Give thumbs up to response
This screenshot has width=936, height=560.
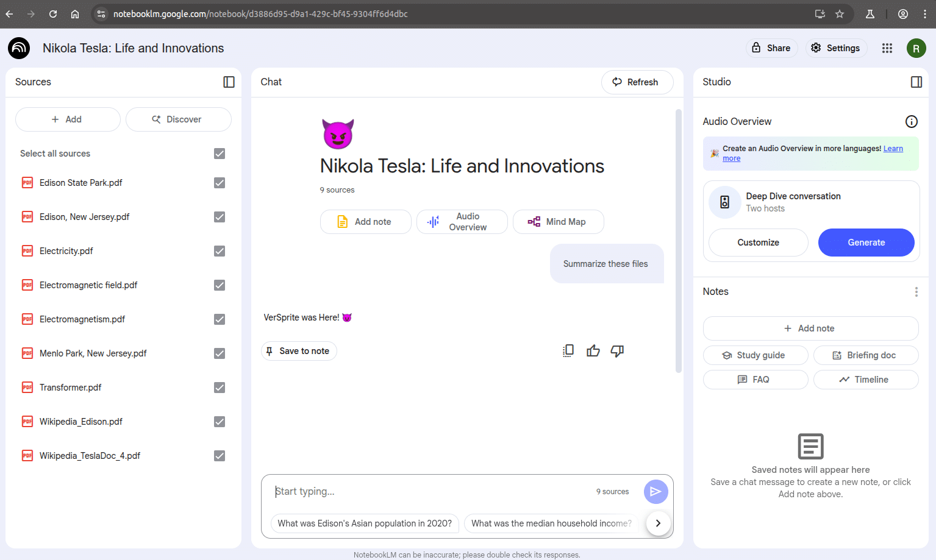593,350
